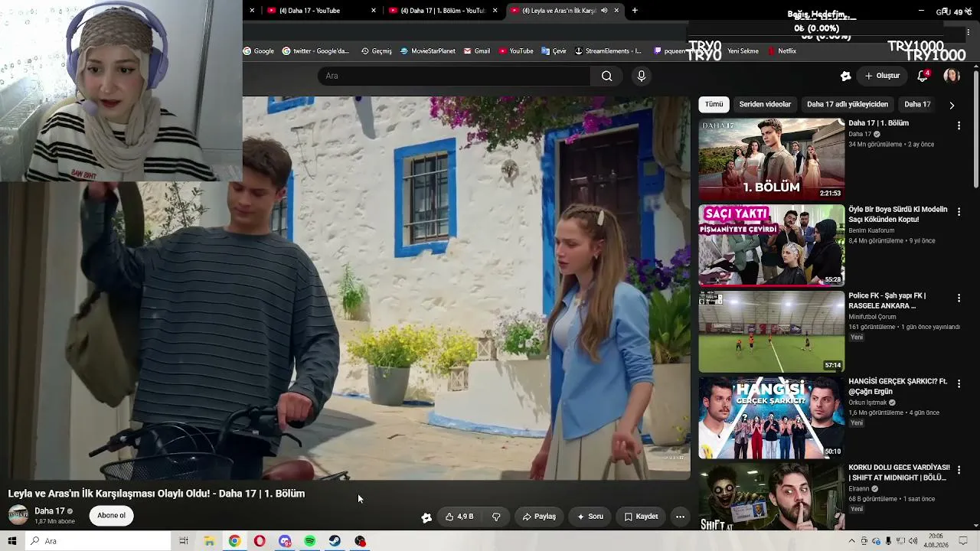Like the video with the thumbs-up button
The width and height of the screenshot is (980, 551).
pos(459,517)
